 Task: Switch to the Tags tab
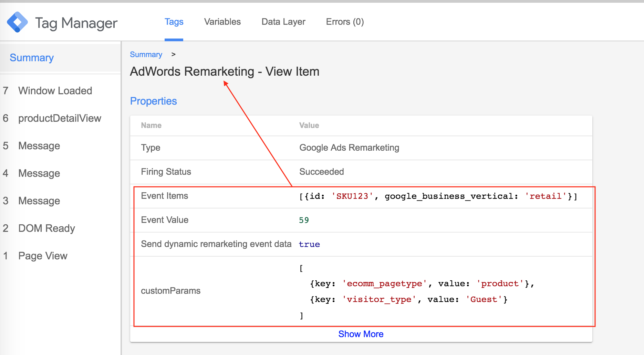pyautogui.click(x=174, y=22)
